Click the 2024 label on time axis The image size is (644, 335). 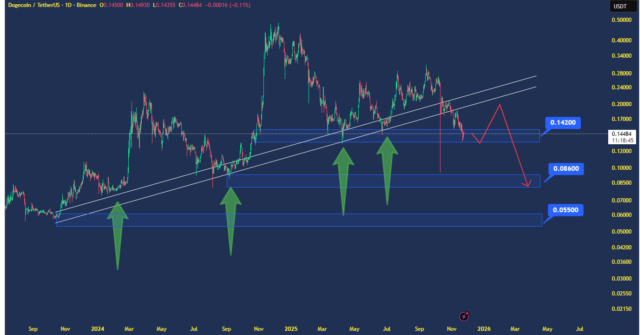(x=98, y=329)
